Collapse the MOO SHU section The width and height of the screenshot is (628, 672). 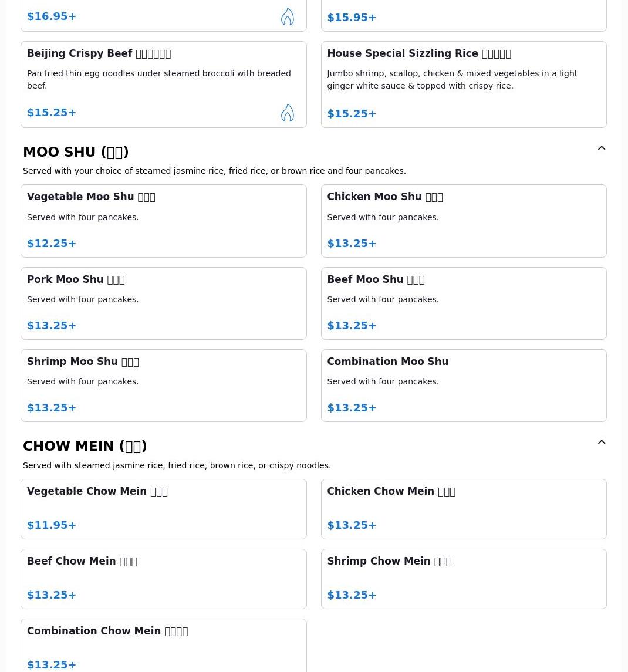(x=602, y=148)
